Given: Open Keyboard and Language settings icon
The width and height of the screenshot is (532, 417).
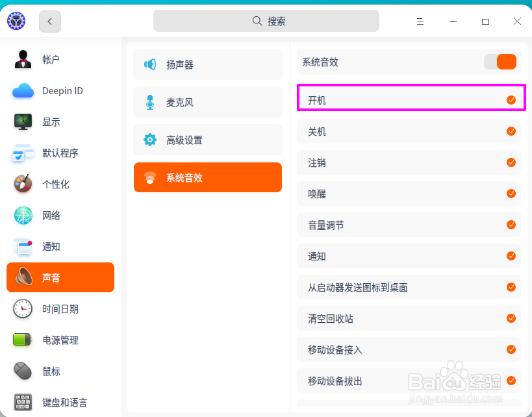Looking at the screenshot, I should coord(22,402).
